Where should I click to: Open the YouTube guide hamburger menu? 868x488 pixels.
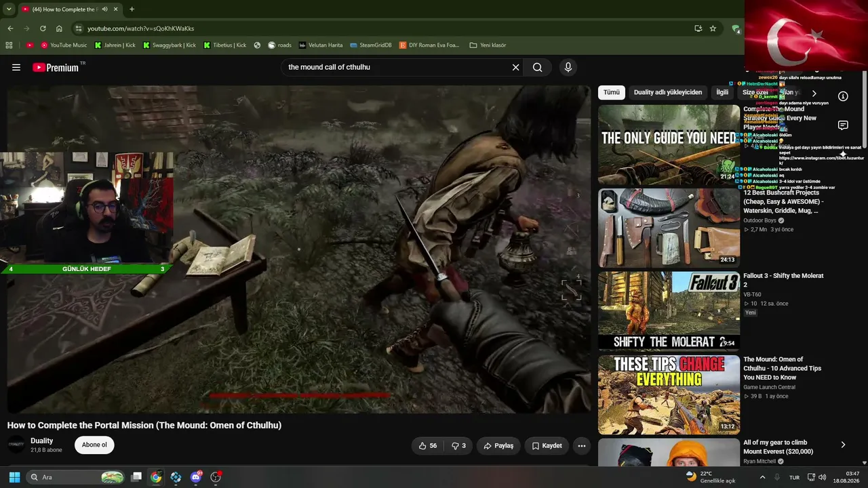pyautogui.click(x=16, y=67)
